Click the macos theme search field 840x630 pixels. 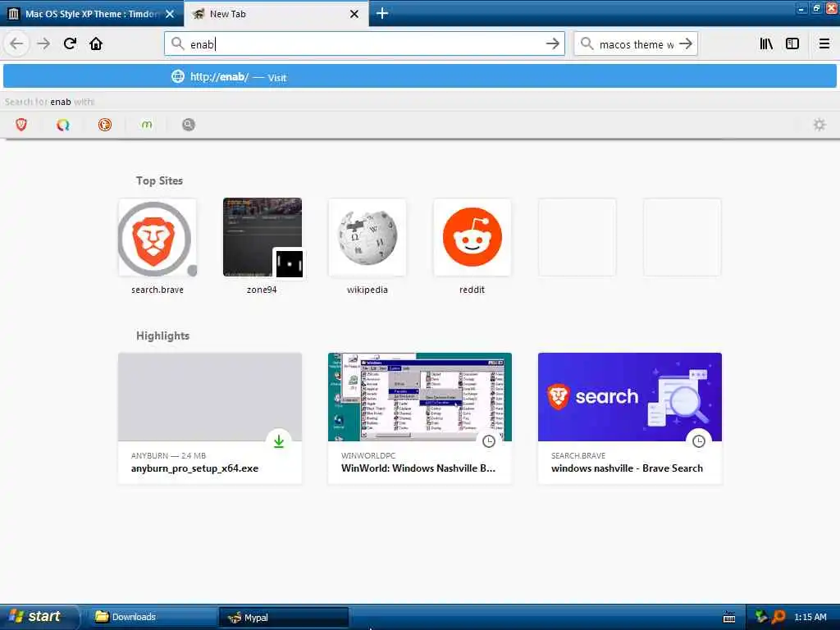click(x=636, y=44)
